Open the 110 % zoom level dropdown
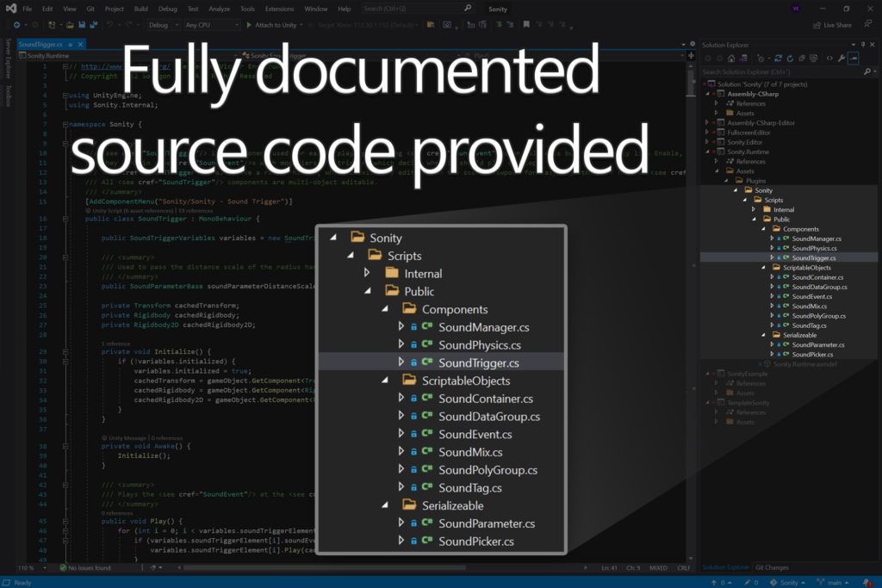The height and width of the screenshot is (588, 882). point(32,567)
